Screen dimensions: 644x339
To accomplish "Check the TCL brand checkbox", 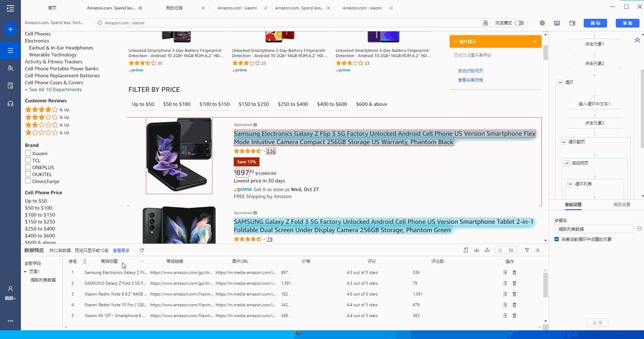I will point(28,160).
